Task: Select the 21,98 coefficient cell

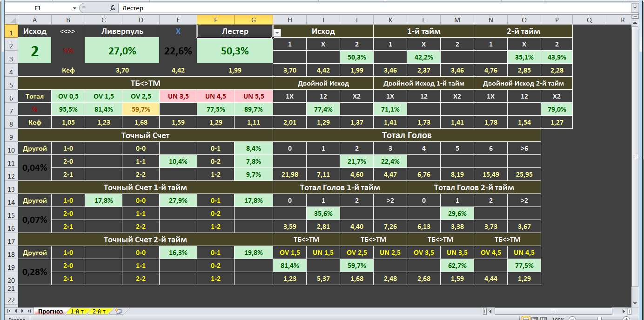Action: (x=290, y=174)
